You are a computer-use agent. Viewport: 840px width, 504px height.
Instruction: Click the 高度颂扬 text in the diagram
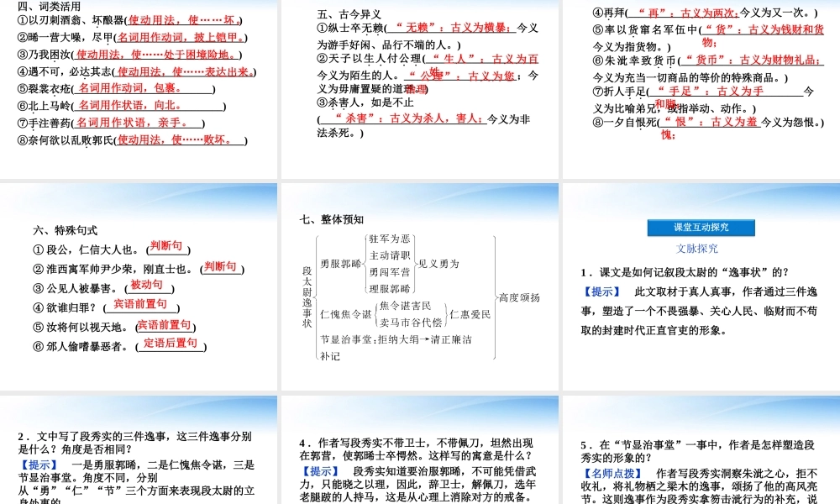(x=519, y=297)
